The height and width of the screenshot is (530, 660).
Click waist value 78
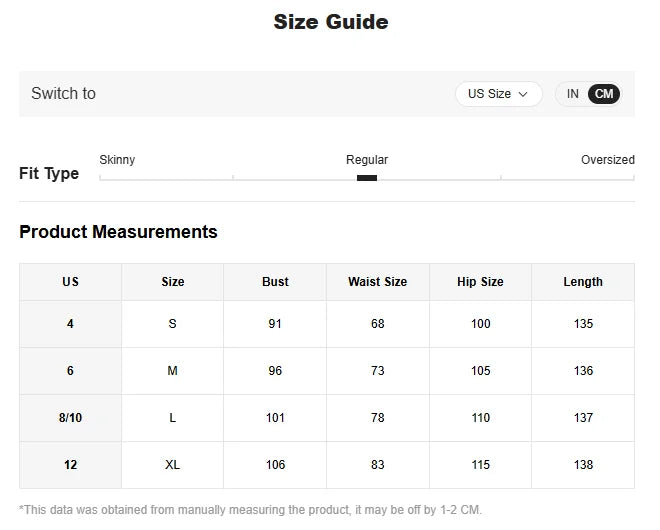(378, 418)
